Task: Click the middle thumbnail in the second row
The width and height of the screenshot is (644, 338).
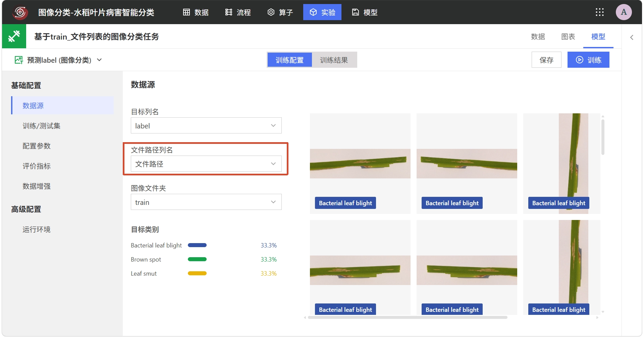Action: 467,267
